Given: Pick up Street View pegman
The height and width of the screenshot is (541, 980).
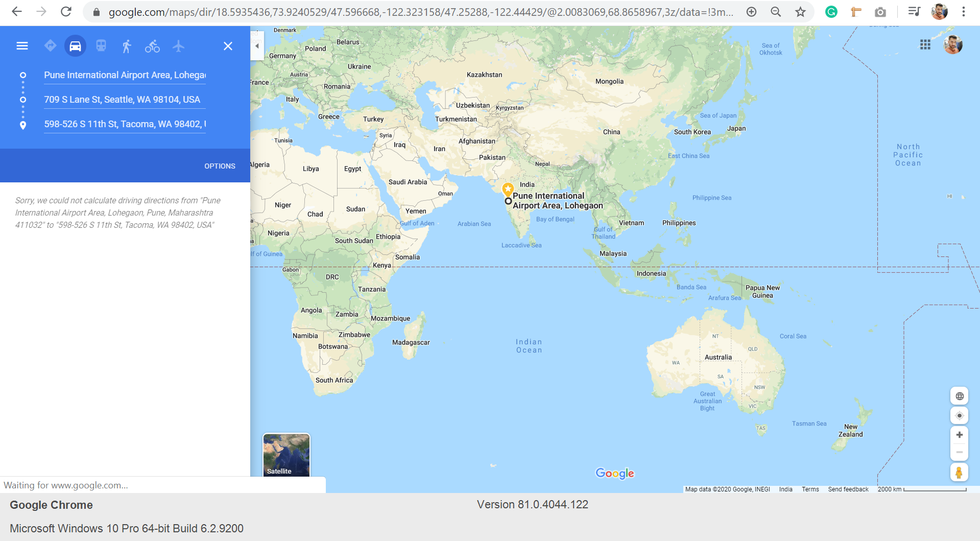Looking at the screenshot, I should click(959, 473).
